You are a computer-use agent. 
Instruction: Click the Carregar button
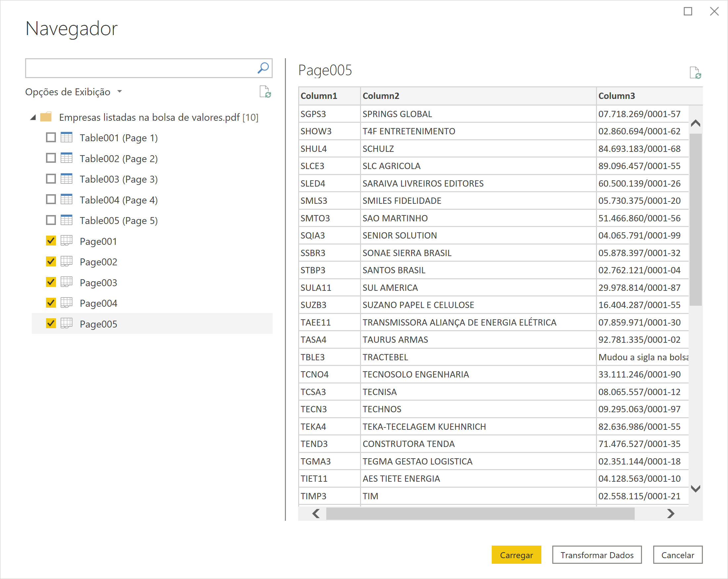pyautogui.click(x=516, y=555)
